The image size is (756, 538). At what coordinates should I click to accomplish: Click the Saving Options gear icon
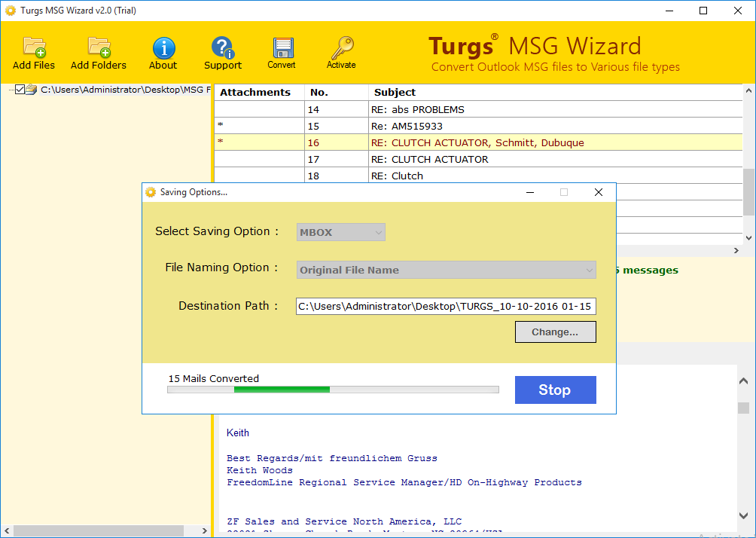click(151, 192)
